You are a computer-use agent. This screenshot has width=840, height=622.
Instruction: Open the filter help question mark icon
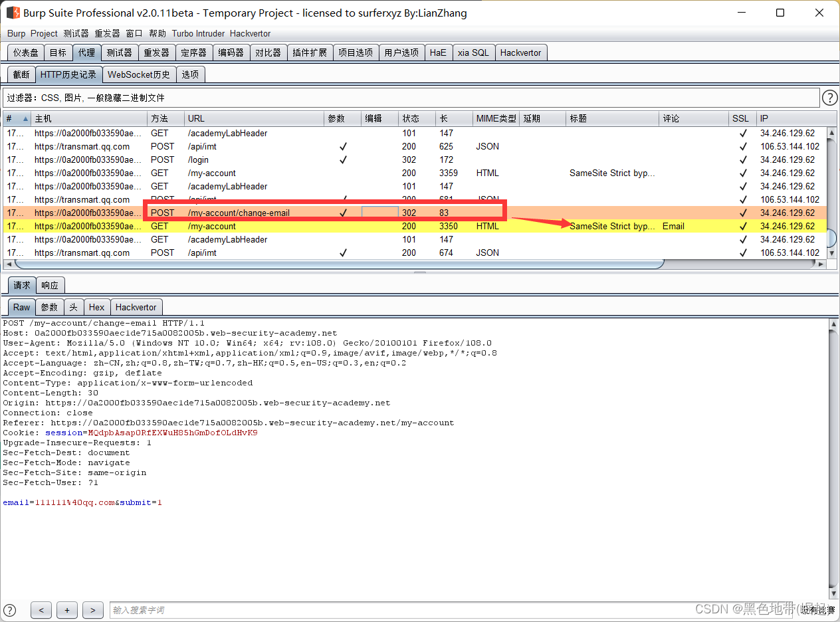click(830, 98)
